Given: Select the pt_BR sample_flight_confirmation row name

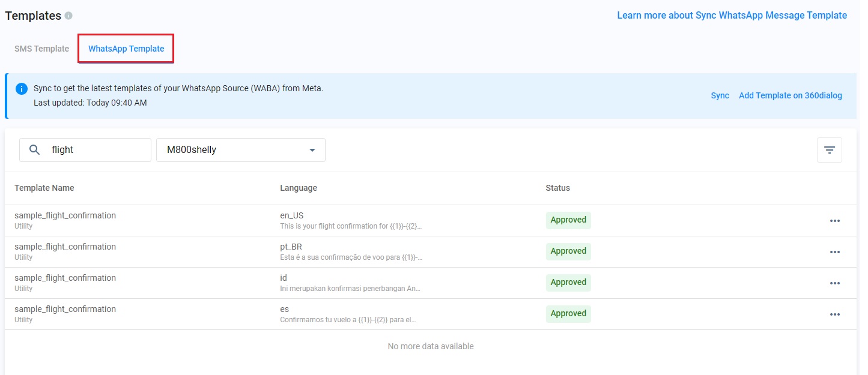Looking at the screenshot, I should 65,247.
